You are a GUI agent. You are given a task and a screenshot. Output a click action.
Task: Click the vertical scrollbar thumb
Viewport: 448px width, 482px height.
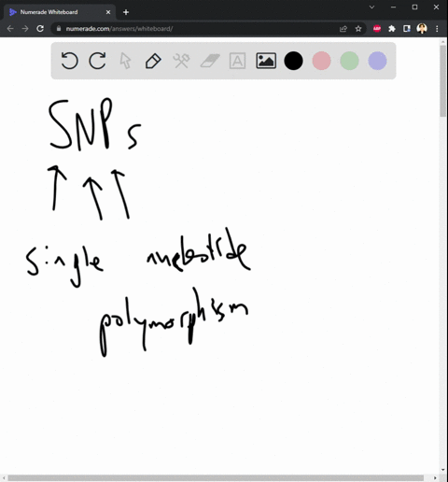click(443, 81)
